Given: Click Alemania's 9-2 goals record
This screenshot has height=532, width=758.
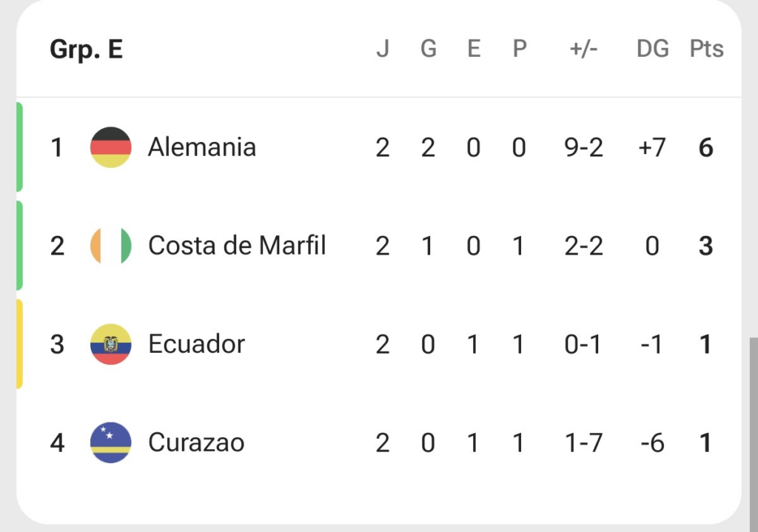Looking at the screenshot, I should click(583, 147).
